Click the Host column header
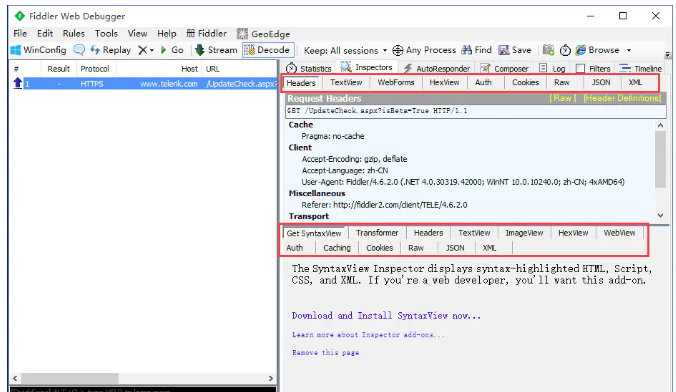Screen dimensions: 676x392 189,69
